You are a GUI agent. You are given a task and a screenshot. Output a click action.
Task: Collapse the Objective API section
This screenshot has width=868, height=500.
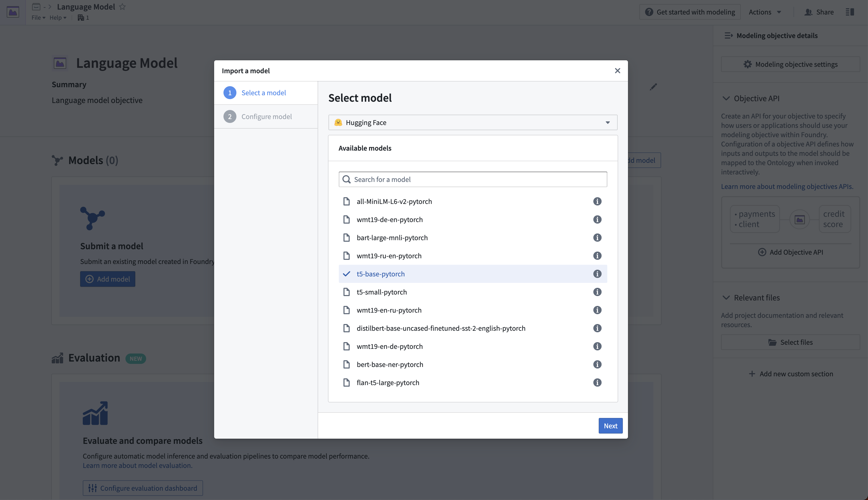click(x=726, y=99)
